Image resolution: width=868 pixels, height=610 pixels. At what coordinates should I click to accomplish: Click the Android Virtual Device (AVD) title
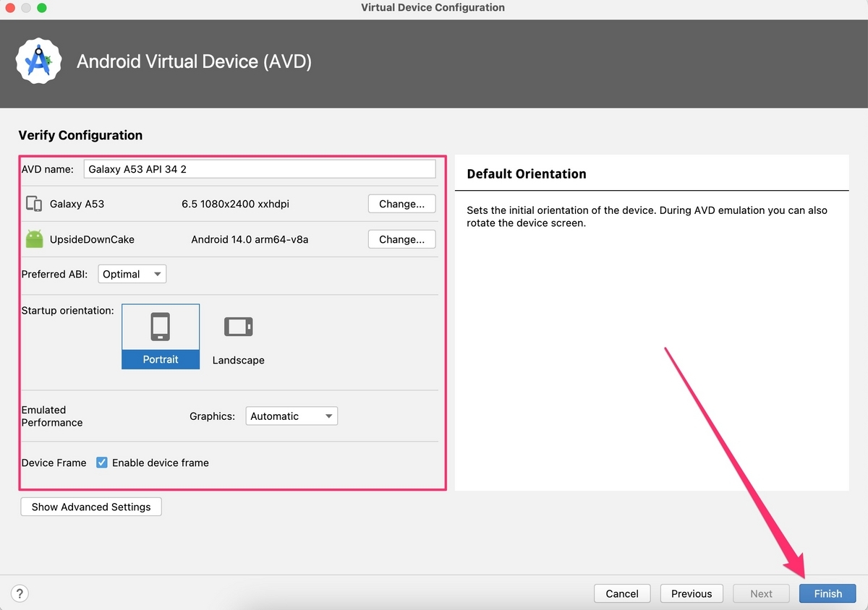[194, 61]
